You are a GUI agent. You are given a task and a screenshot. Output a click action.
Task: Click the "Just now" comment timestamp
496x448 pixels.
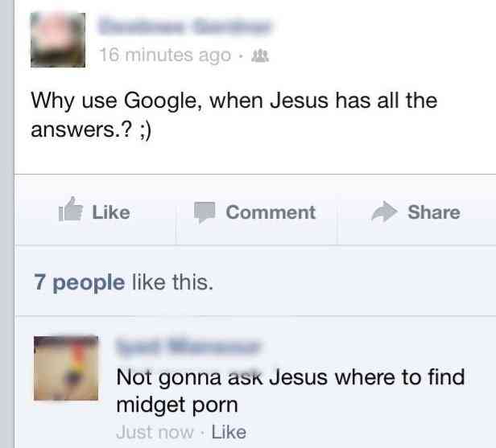[x=155, y=432]
